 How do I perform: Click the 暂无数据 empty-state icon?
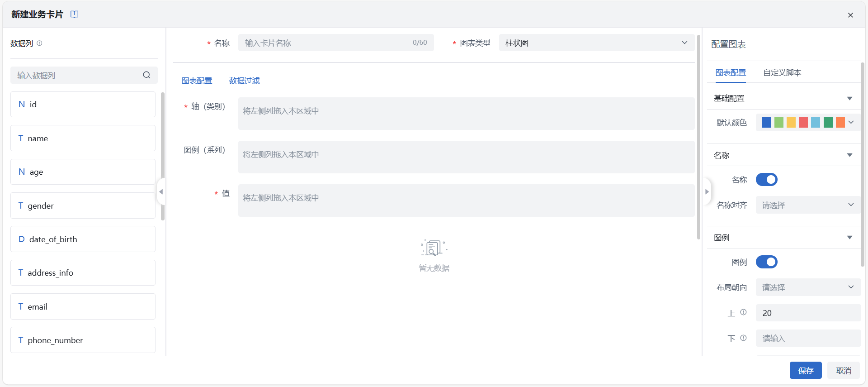[x=434, y=248]
